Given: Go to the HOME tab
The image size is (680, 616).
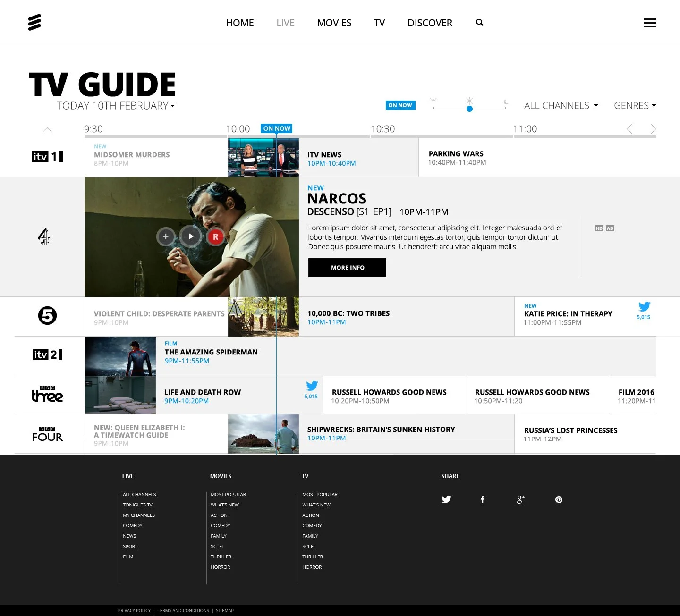Looking at the screenshot, I should (240, 23).
